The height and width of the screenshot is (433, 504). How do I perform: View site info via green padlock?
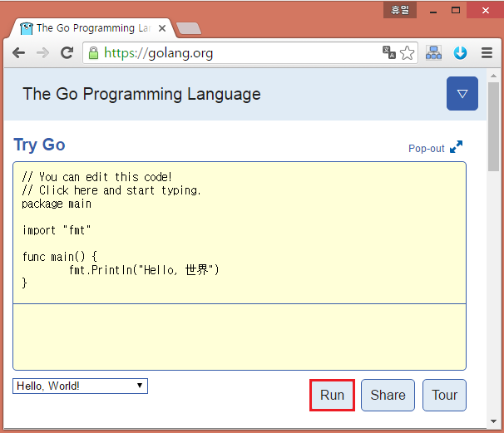[x=93, y=53]
